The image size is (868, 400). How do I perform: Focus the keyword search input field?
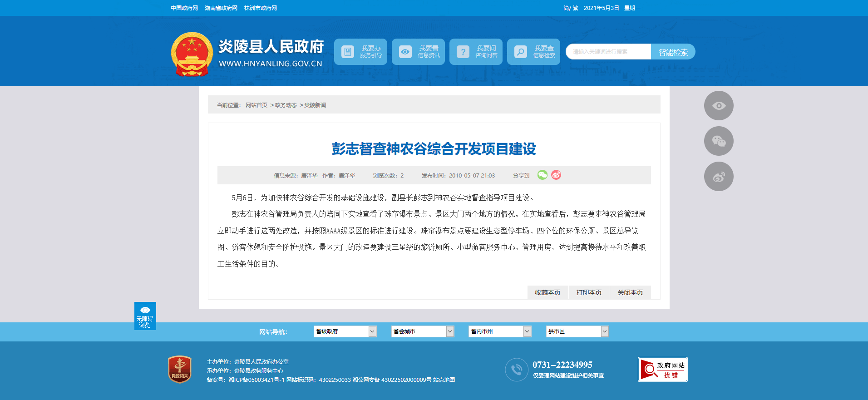coord(608,52)
